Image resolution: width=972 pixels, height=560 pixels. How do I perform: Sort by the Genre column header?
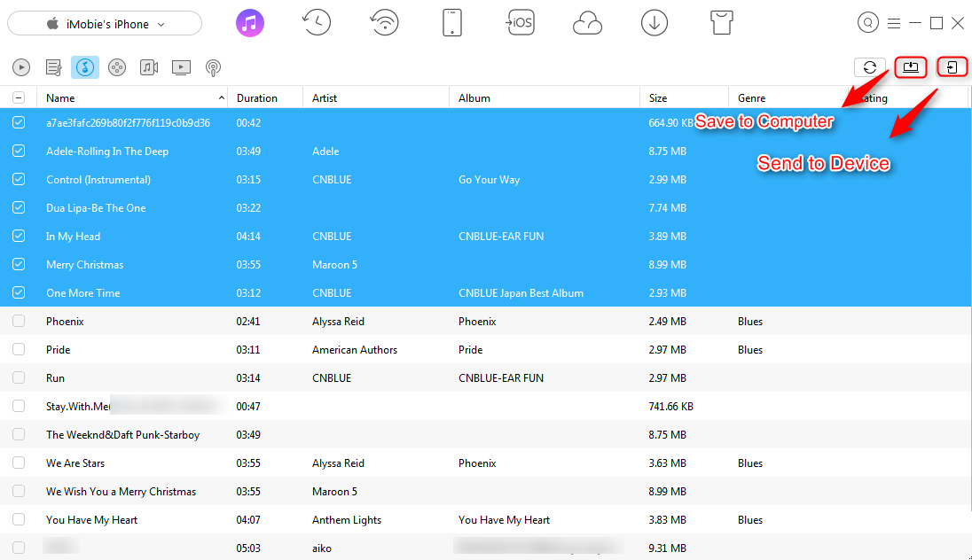click(x=788, y=97)
